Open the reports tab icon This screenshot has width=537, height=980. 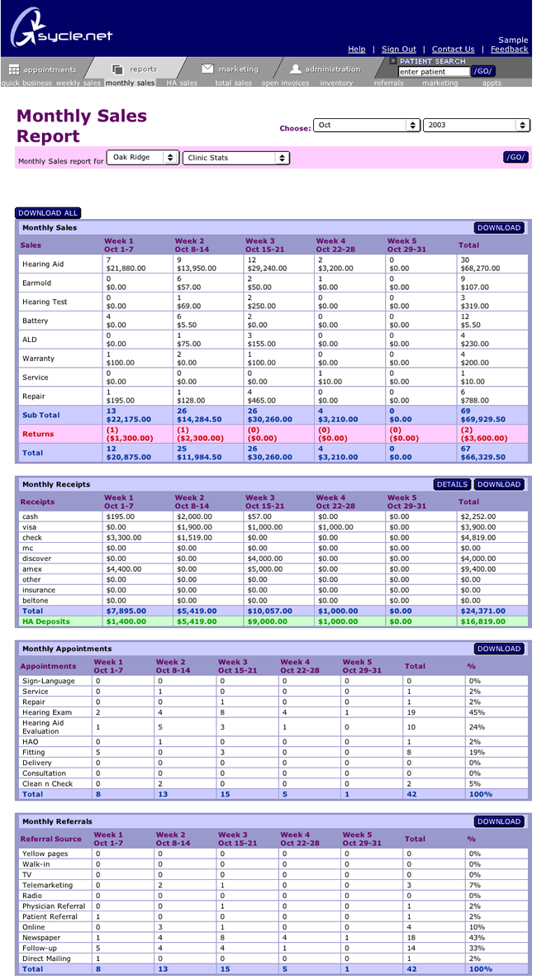pyautogui.click(x=118, y=69)
